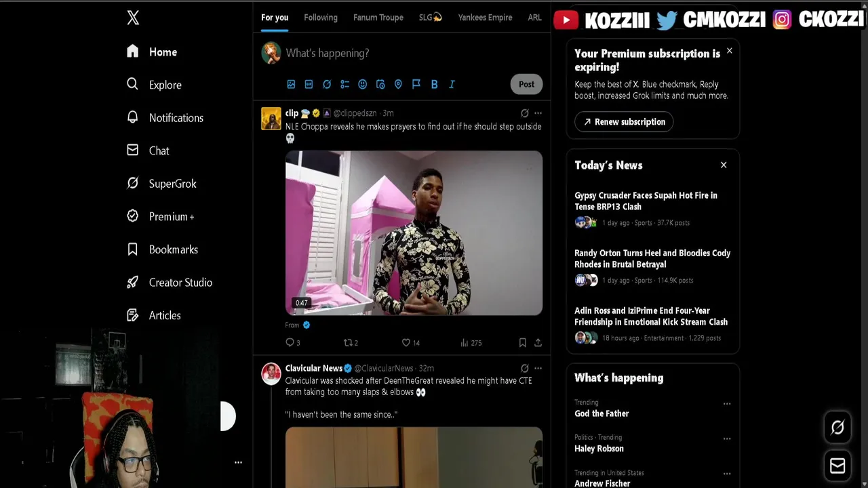The height and width of the screenshot is (488, 868).
Task: View analytics of clip post
Action: click(471, 343)
